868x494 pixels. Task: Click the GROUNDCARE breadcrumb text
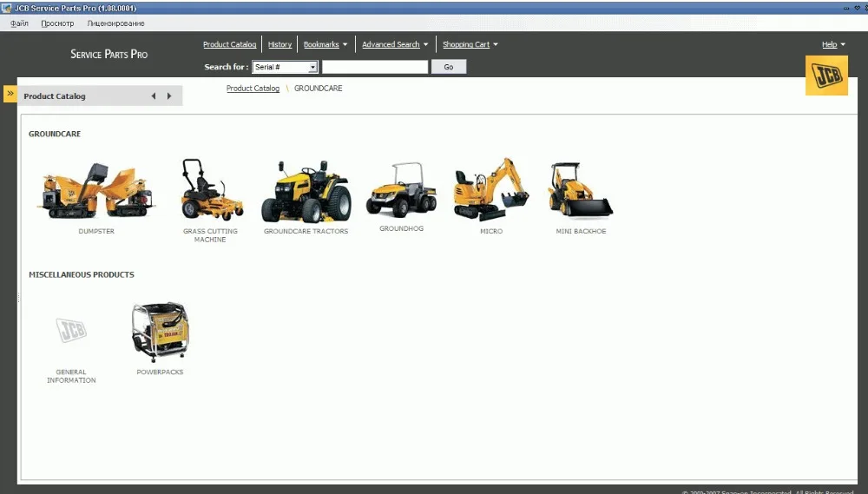click(x=319, y=88)
